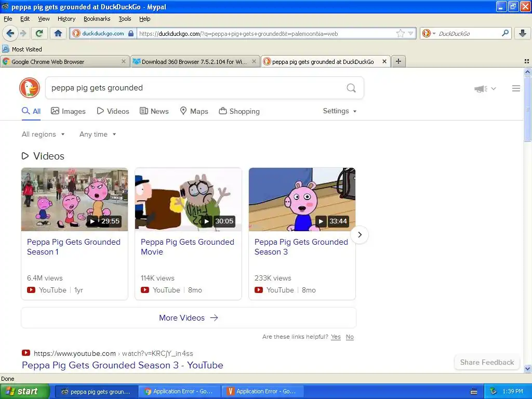Select the Shopping results tab
532x399 pixels.
click(239, 111)
